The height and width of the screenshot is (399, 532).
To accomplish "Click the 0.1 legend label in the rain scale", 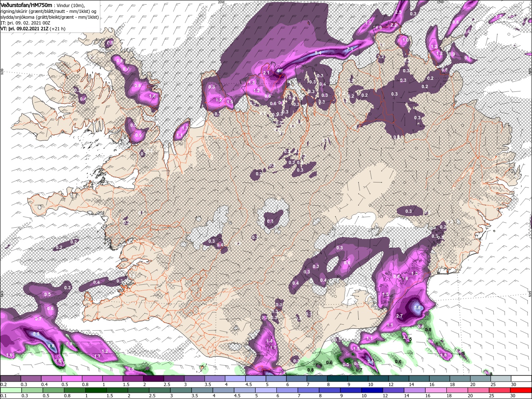I will pos(3,396).
